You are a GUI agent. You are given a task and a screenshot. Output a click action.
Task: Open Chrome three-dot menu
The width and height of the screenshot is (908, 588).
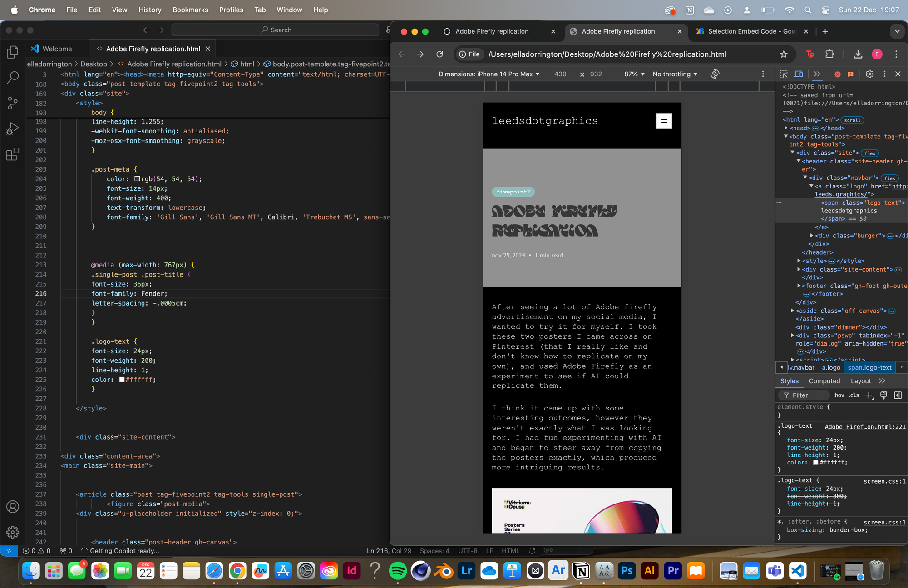click(x=896, y=54)
